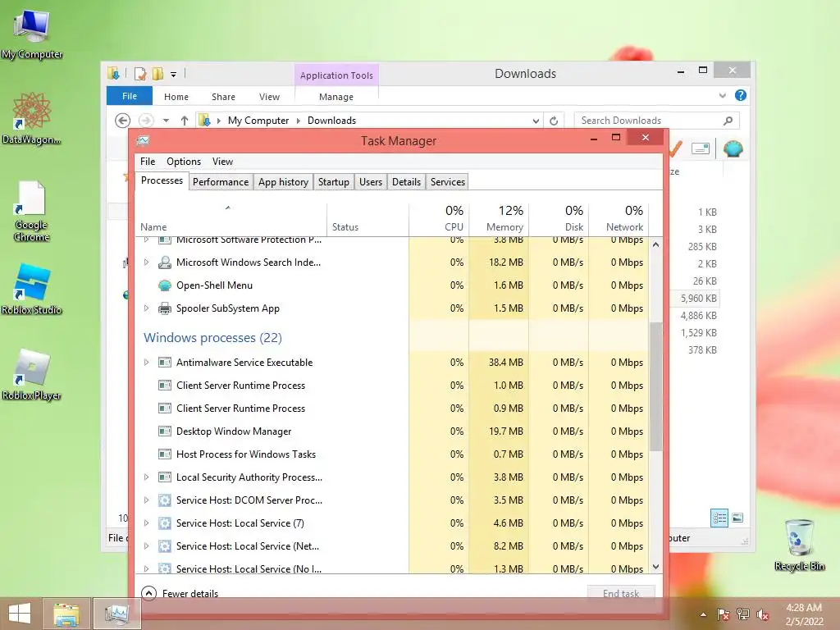The image size is (840, 630).
Task: Expand Antimalware Service Executable process
Action: click(146, 362)
